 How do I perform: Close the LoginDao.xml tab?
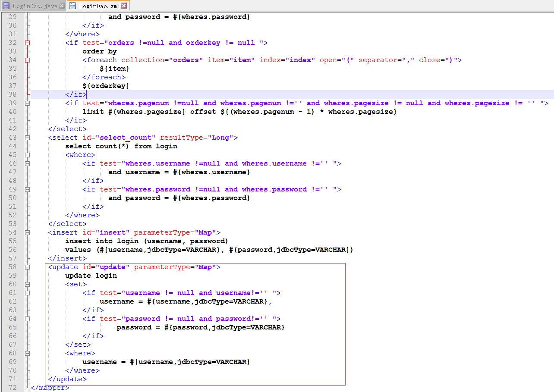124,6
